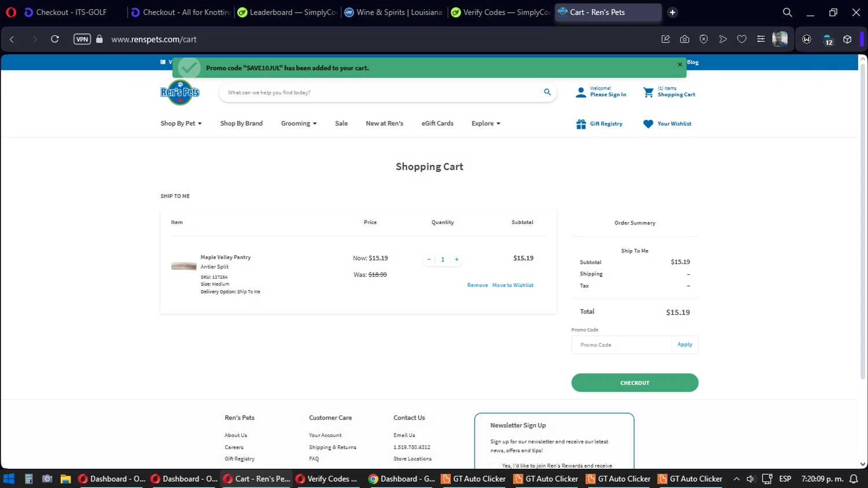Image resolution: width=868 pixels, height=488 pixels.
Task: Switch to the Leaderboard SimplyCodes tab
Action: coord(287,12)
